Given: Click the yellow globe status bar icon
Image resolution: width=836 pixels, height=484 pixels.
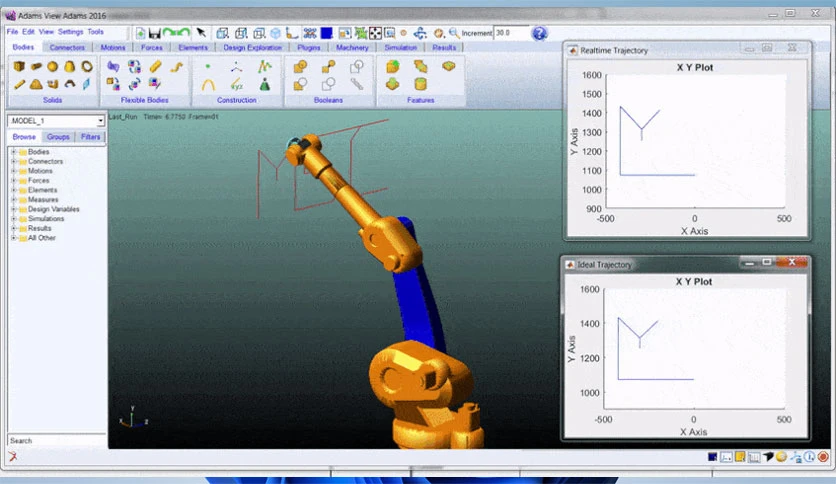Looking at the screenshot, I should pos(781,457).
